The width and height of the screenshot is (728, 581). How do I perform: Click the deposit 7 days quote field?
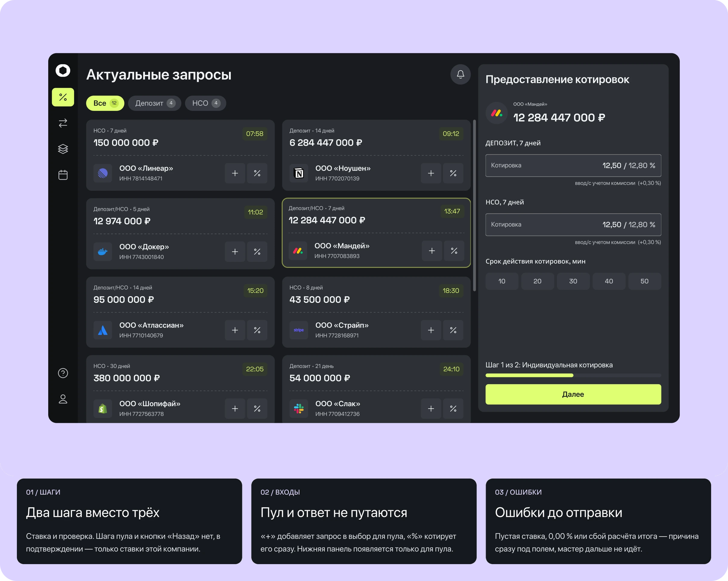(x=573, y=165)
